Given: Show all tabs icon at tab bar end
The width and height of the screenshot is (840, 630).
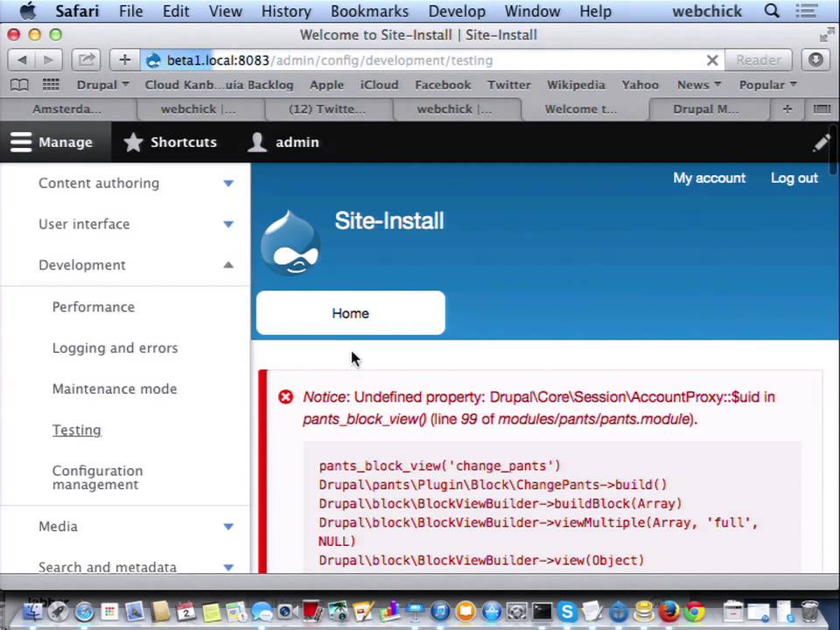Looking at the screenshot, I should click(822, 108).
